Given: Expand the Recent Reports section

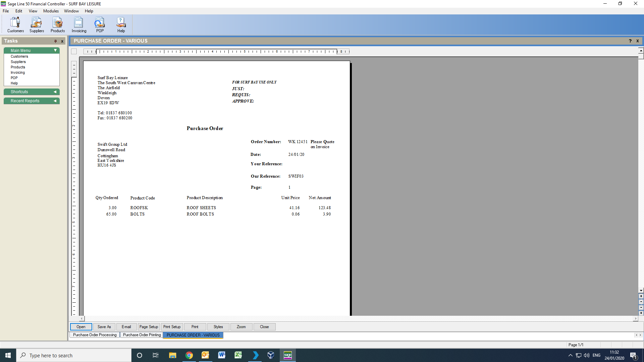Looking at the screenshot, I should click(55, 101).
